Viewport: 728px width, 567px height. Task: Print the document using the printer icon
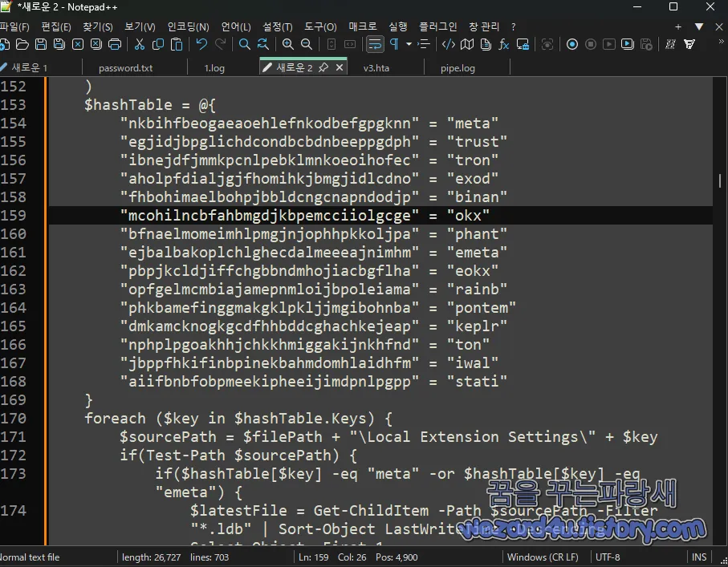115,45
